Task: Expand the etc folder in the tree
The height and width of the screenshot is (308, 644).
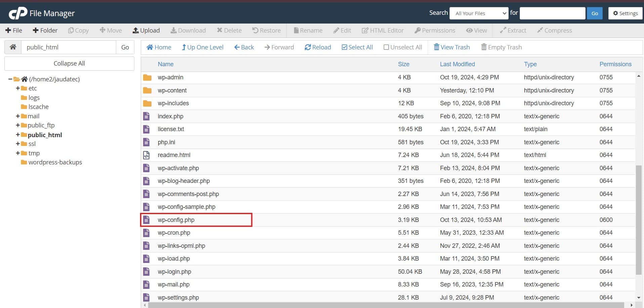Action: coord(18,88)
